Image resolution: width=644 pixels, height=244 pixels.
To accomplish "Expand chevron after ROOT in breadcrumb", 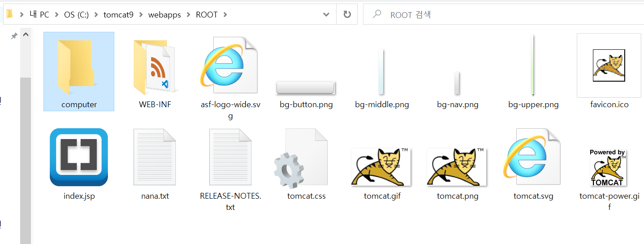I will click(225, 15).
